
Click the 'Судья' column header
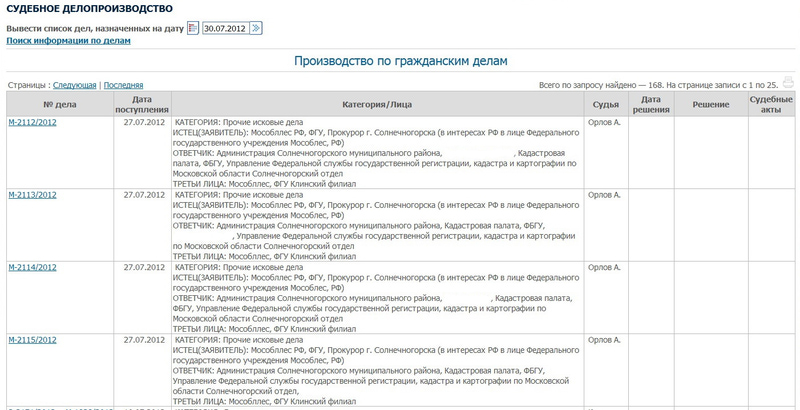click(605, 103)
